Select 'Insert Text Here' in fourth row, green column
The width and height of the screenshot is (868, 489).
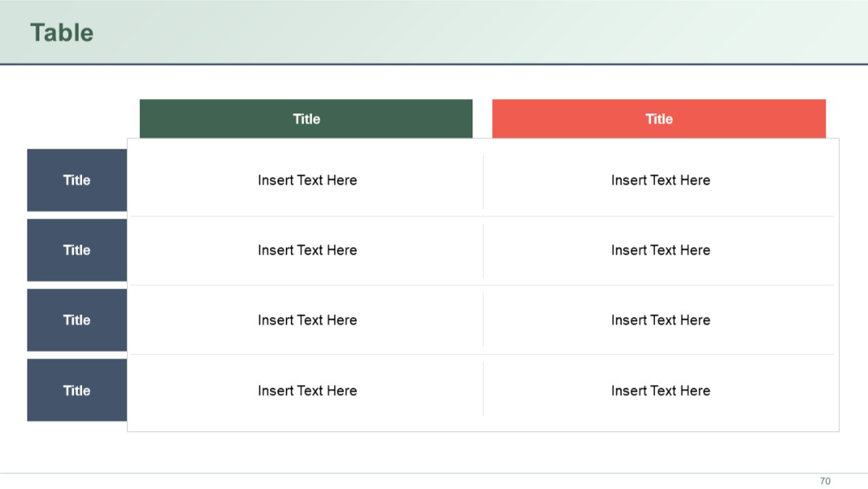point(307,390)
